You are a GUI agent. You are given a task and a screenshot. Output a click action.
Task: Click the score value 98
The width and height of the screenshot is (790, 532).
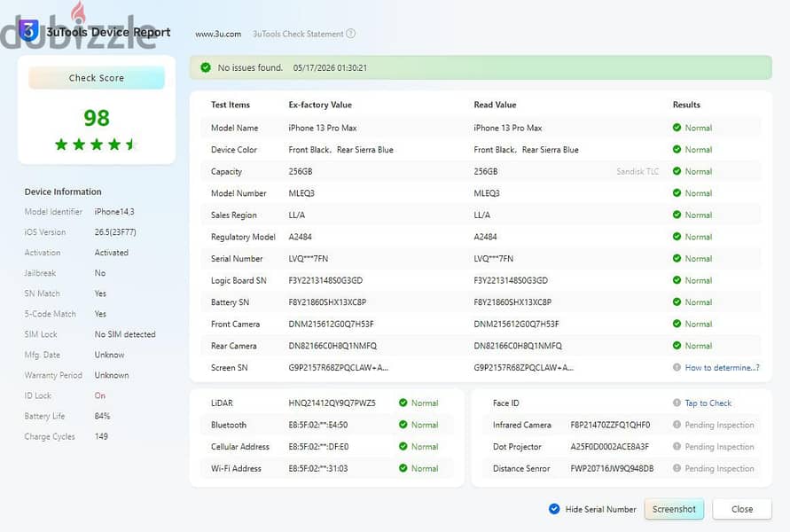[x=97, y=118]
